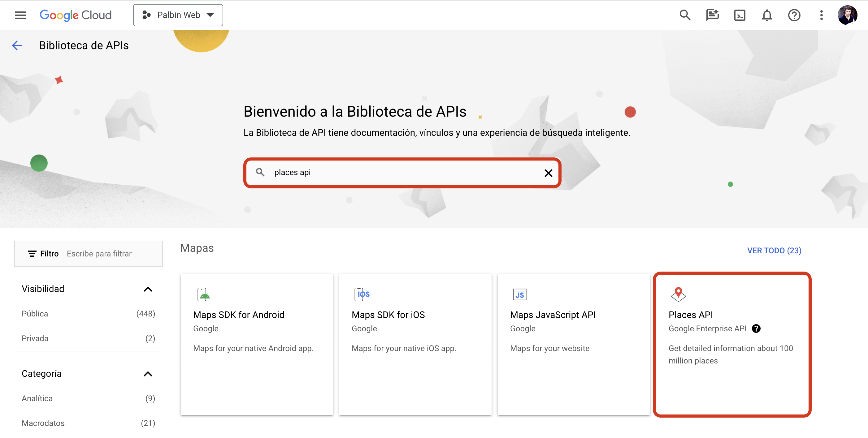Click the (21) count next to Macrodatos
Image resolution: width=868 pixels, height=438 pixels.
pyautogui.click(x=148, y=423)
